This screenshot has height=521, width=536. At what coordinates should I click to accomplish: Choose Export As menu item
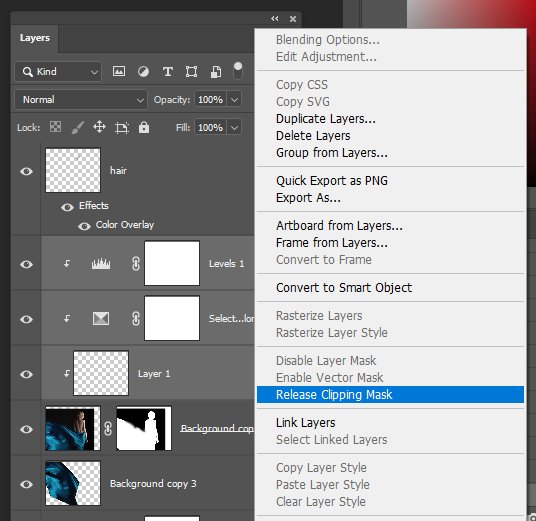pos(390,198)
